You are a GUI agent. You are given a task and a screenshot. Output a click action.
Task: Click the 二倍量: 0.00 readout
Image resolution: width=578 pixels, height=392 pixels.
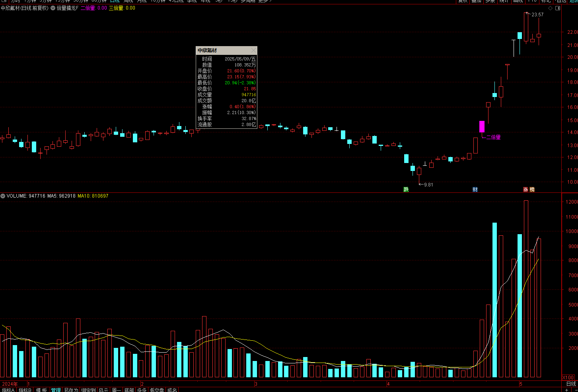pos(93,8)
